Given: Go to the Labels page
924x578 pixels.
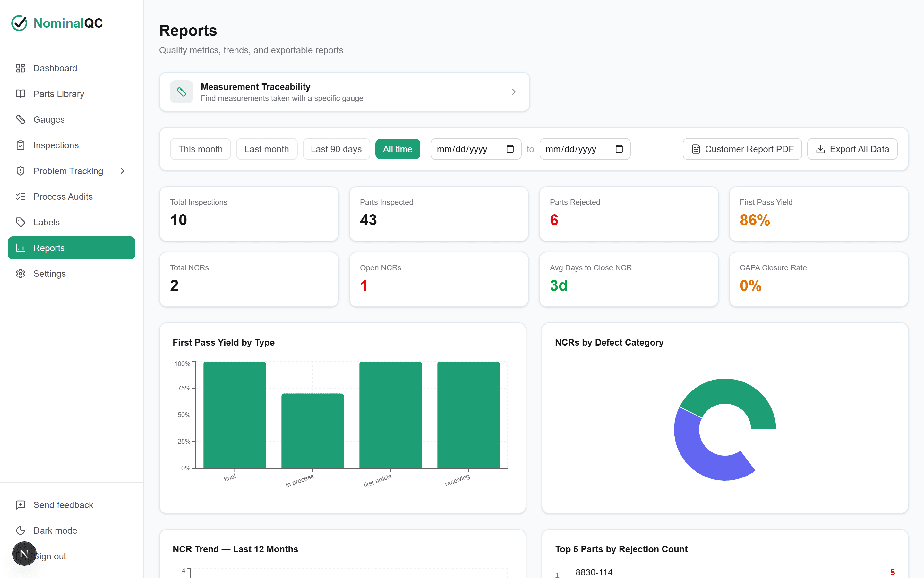Looking at the screenshot, I should [72, 222].
